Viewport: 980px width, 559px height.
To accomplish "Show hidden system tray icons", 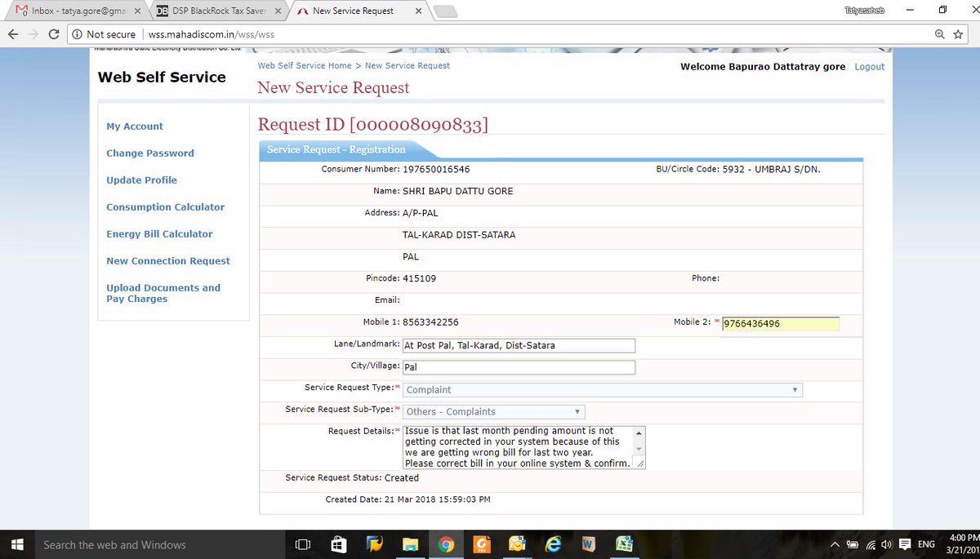I will click(x=835, y=544).
